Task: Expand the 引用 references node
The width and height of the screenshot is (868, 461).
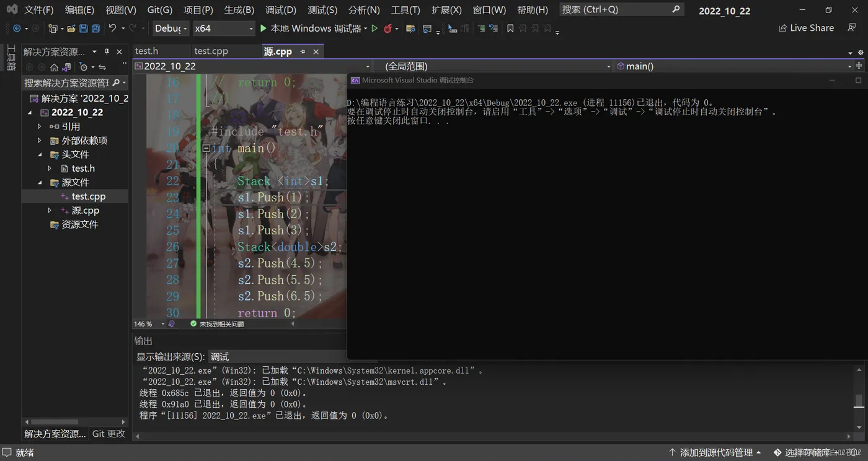Action: [40, 126]
